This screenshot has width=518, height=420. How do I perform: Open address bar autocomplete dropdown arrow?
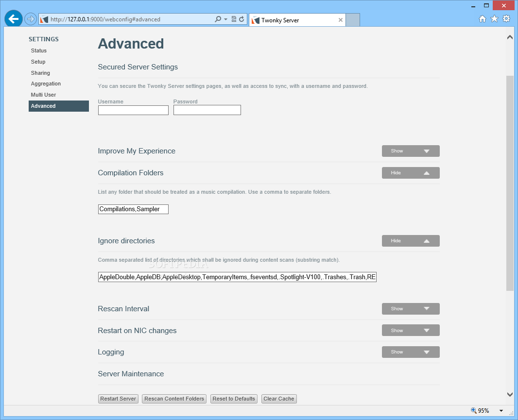tap(225, 19)
